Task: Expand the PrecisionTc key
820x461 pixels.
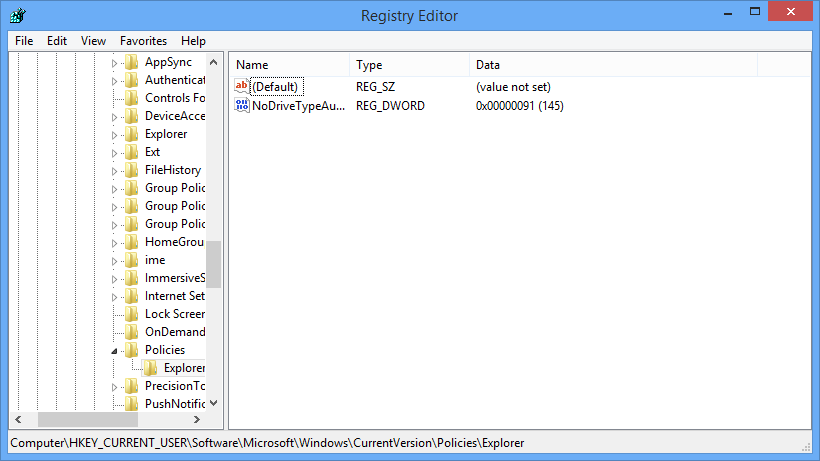Action: [115, 387]
